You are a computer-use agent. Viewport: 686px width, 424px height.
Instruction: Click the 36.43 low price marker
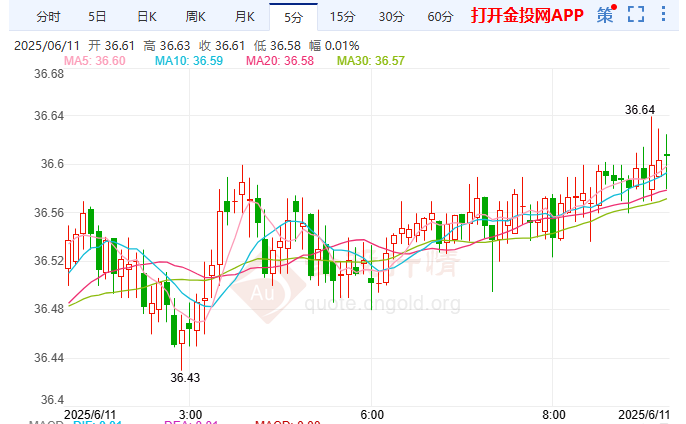pos(185,377)
